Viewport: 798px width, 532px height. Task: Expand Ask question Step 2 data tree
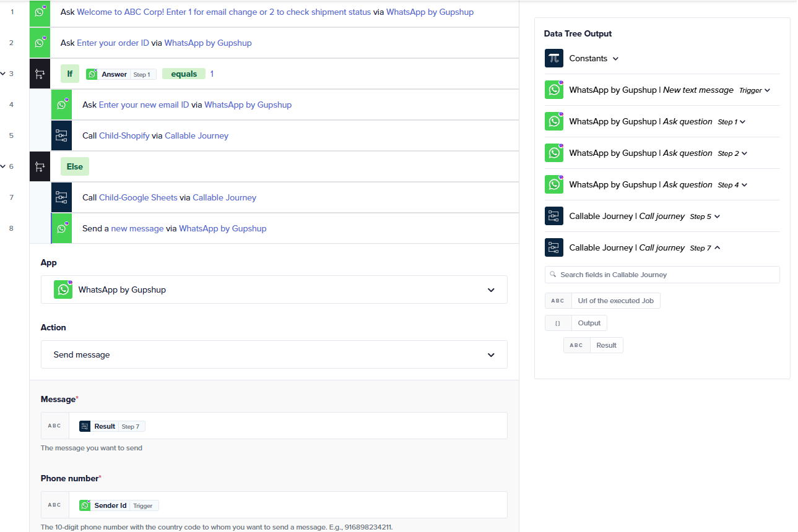(x=745, y=153)
